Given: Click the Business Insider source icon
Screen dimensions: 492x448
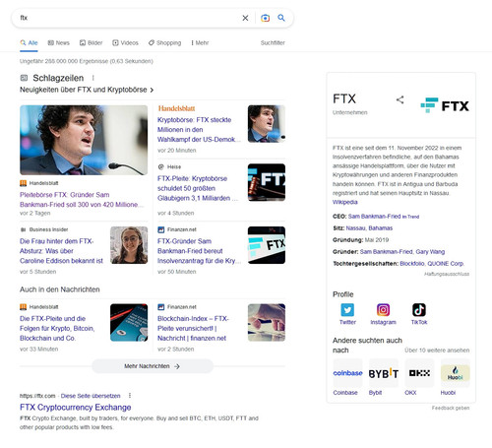Looking at the screenshot, I should coord(23,229).
